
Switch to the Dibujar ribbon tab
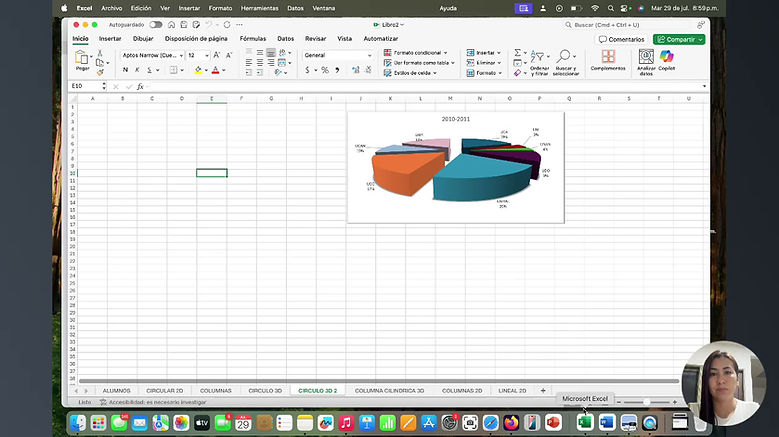point(143,38)
